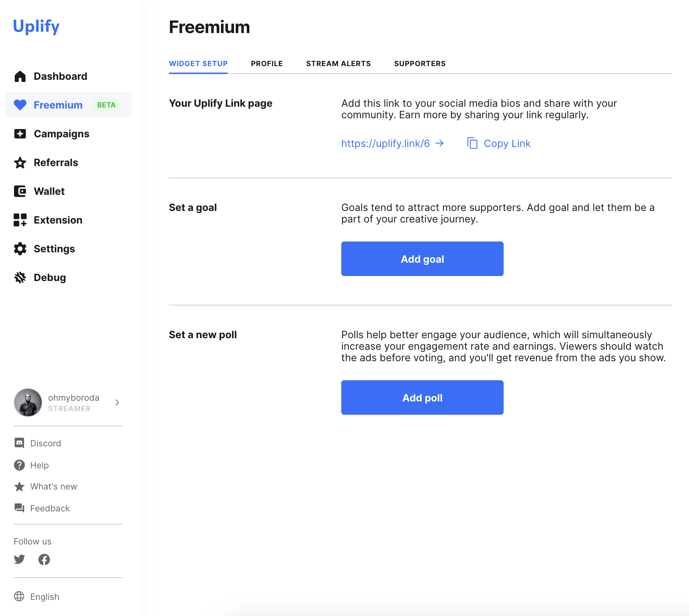
Task: Open the Wallet icon
Action: click(20, 191)
